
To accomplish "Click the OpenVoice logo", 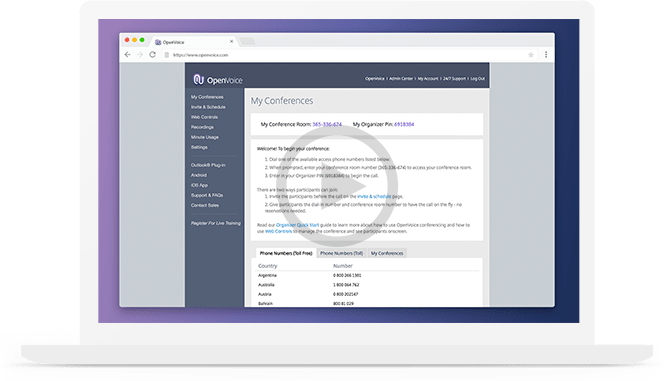I will (218, 80).
